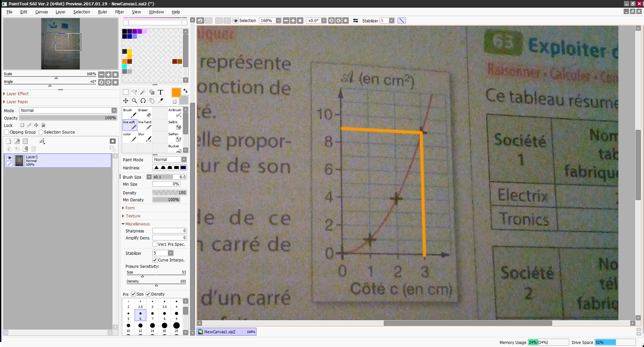Viewport: 644px width, 347px height.
Task: Enable Ver1 Prs Spec. checkbox
Action: 155,244
